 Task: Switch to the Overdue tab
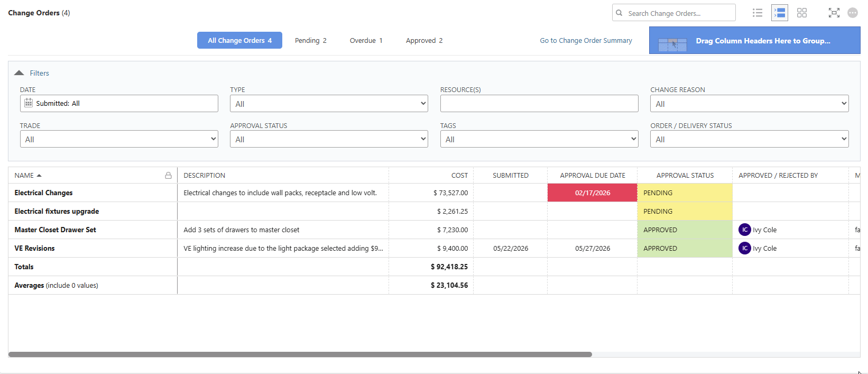[x=366, y=40]
